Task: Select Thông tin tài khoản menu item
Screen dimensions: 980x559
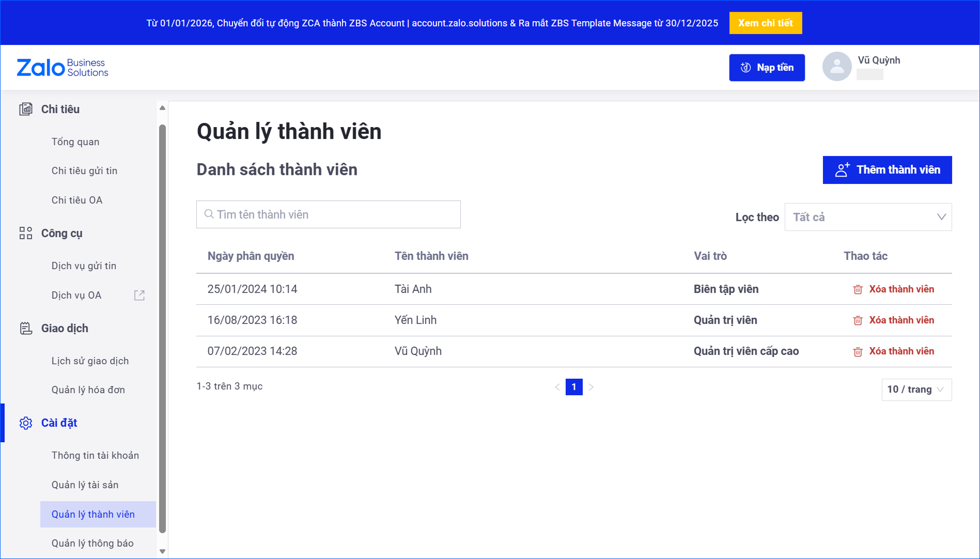Action: 95,455
